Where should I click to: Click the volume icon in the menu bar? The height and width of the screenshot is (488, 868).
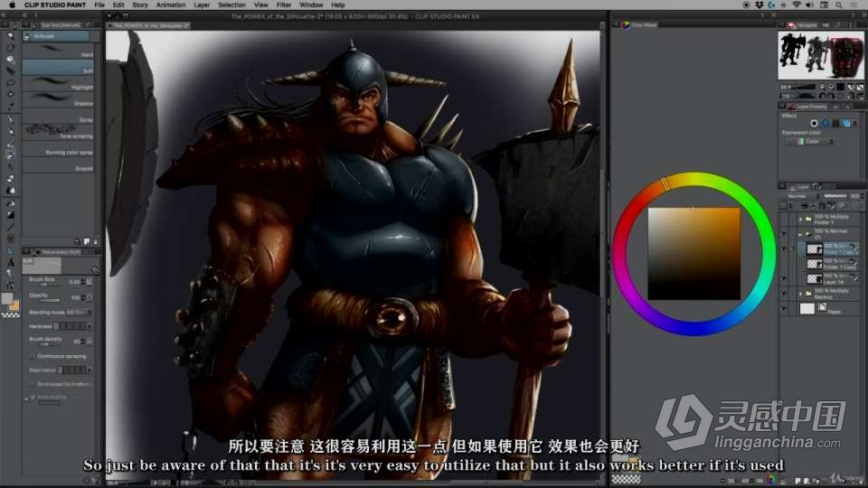pos(809,5)
